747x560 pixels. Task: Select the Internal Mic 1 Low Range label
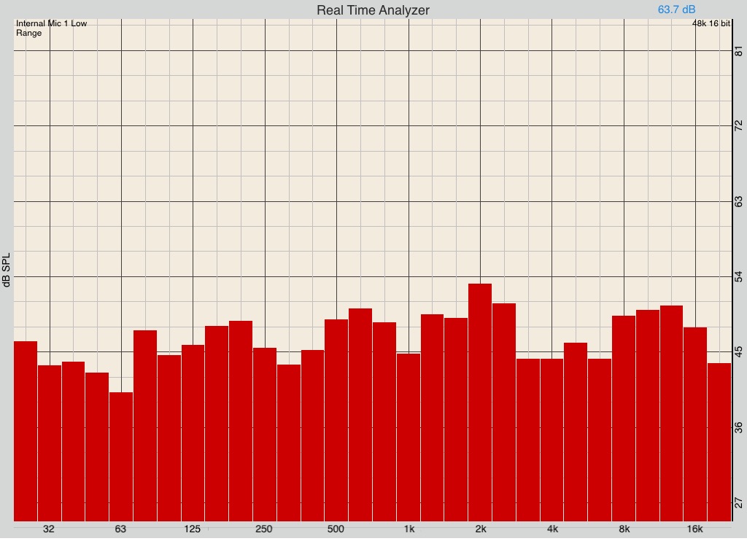(x=51, y=28)
